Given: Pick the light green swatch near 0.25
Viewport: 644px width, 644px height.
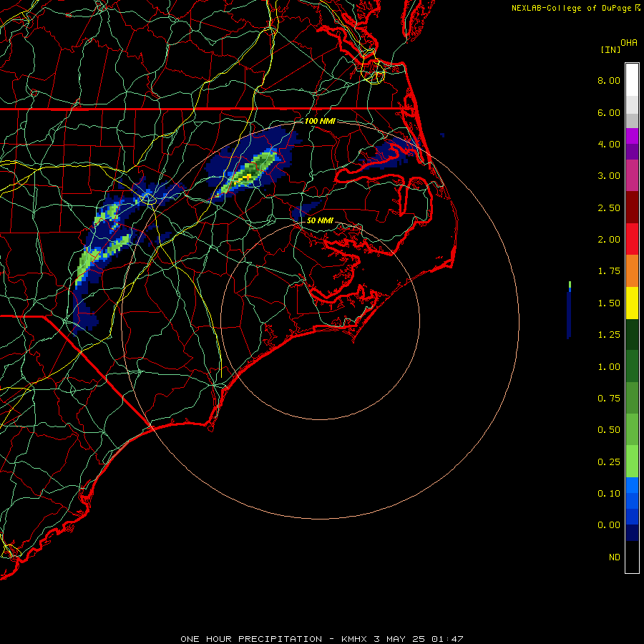Looking at the screenshot, I should 632,462.
